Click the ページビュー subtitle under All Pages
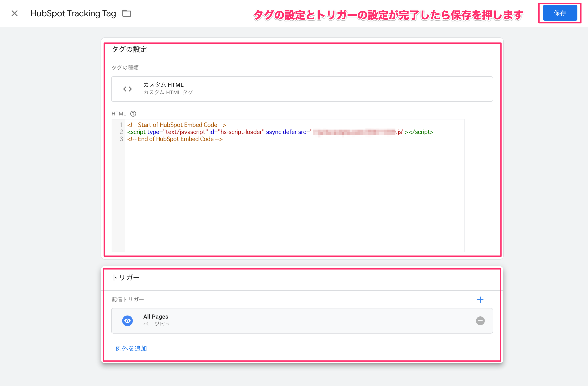The image size is (588, 386). 159,324
